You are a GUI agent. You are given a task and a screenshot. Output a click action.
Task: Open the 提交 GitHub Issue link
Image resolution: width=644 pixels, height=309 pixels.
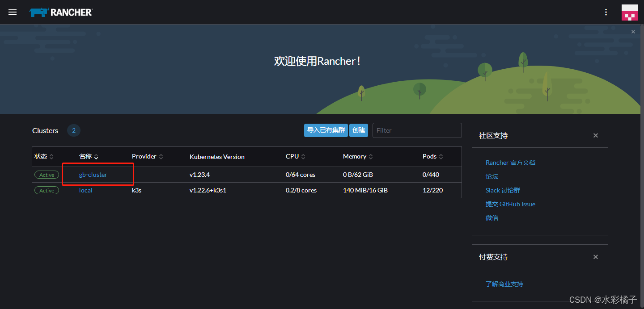click(x=510, y=204)
